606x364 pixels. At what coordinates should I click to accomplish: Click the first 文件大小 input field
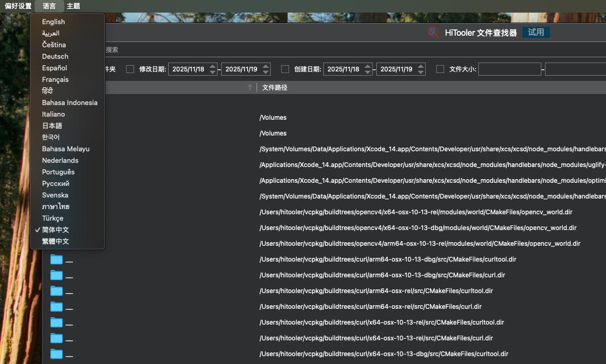(x=509, y=69)
